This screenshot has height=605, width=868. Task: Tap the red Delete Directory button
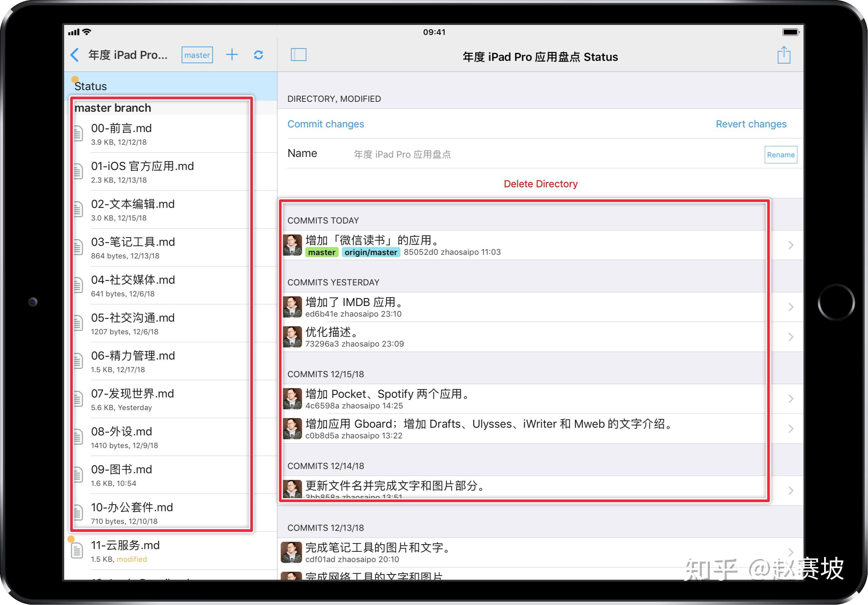[x=541, y=184]
